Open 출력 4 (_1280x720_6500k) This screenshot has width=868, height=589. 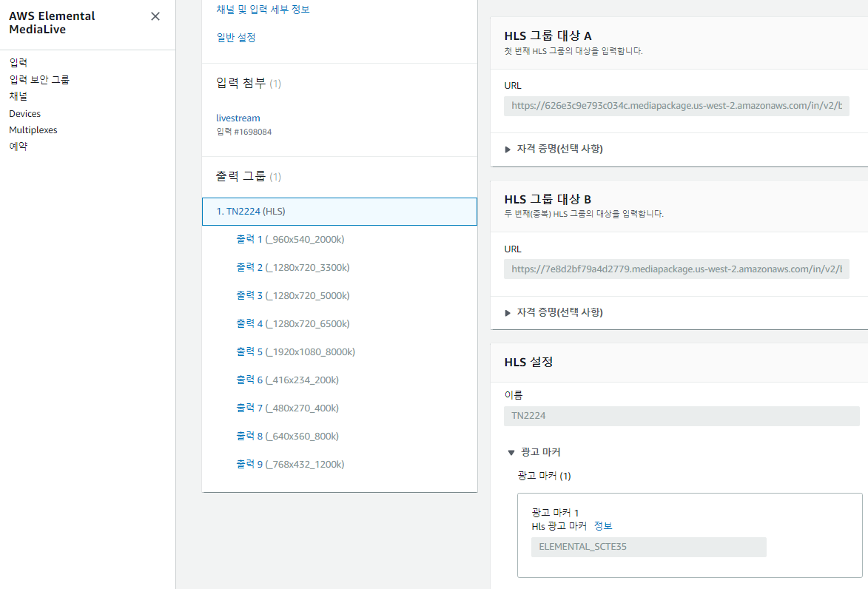[293, 324]
